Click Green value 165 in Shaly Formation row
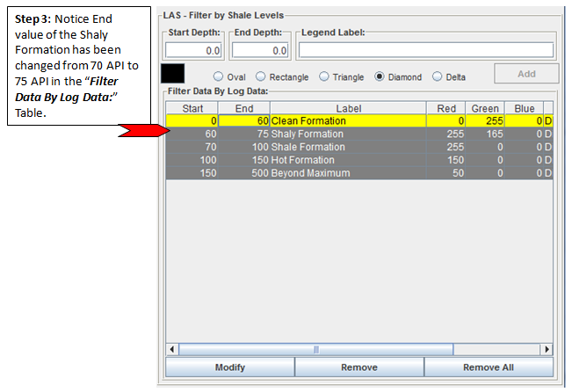This screenshot has width=572, height=392. coord(485,134)
